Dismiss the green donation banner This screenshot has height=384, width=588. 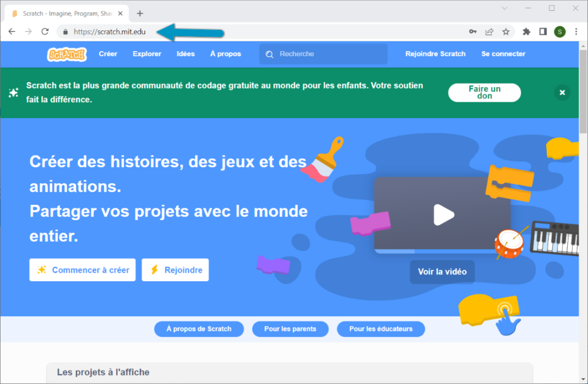click(x=562, y=92)
